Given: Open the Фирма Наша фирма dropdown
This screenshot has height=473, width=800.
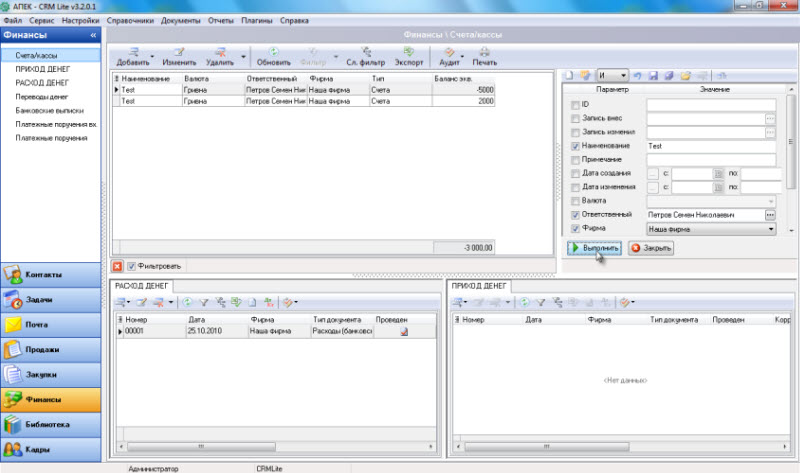Looking at the screenshot, I should tap(711, 229).
